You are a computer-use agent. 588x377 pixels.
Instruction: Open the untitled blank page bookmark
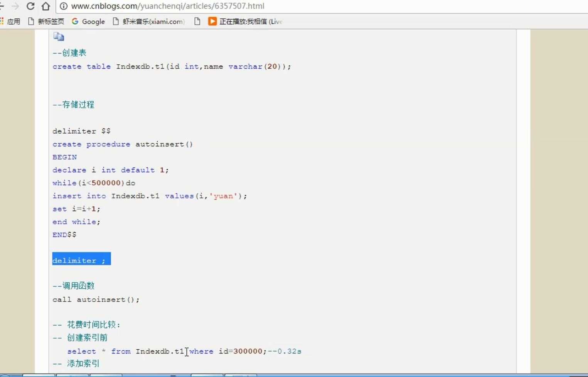coord(197,22)
